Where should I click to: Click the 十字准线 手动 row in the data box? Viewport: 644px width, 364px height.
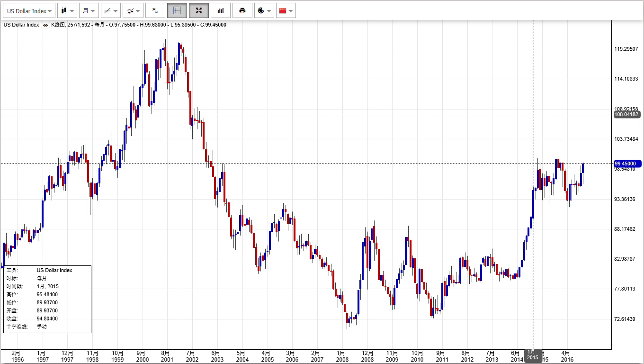(47, 327)
